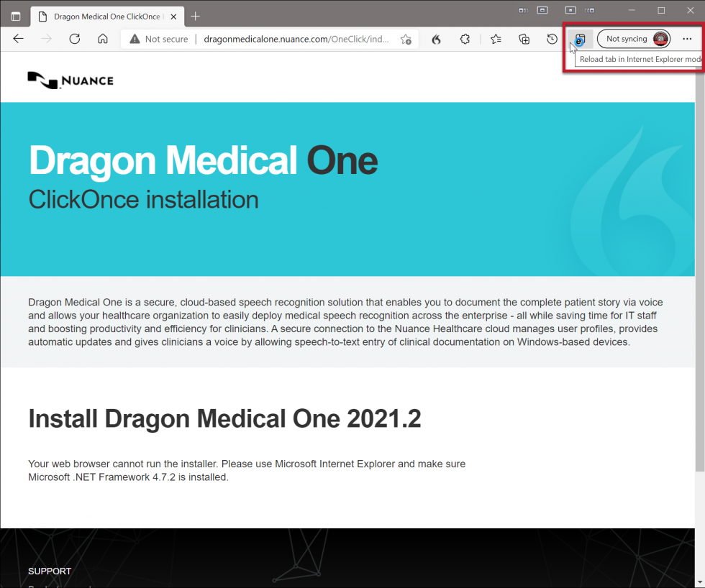This screenshot has width=705, height=588.
Task: Switch to the Dragon Medical One ClickOnce tab
Action: (101, 15)
